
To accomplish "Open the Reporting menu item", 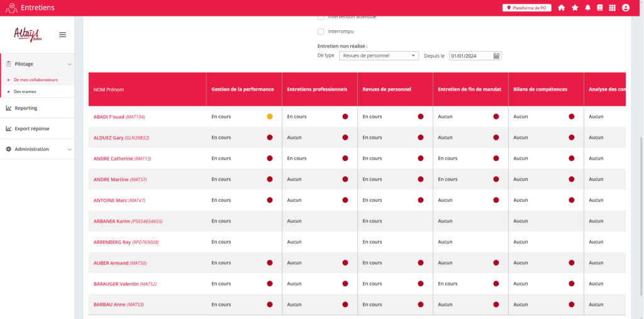I will coord(26,108).
